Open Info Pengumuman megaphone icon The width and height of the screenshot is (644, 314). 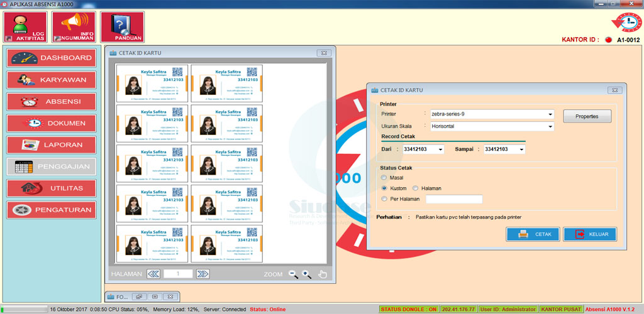(x=74, y=28)
